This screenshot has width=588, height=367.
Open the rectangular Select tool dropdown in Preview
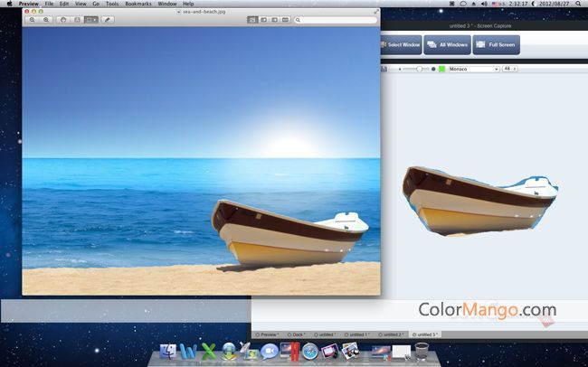[91, 20]
